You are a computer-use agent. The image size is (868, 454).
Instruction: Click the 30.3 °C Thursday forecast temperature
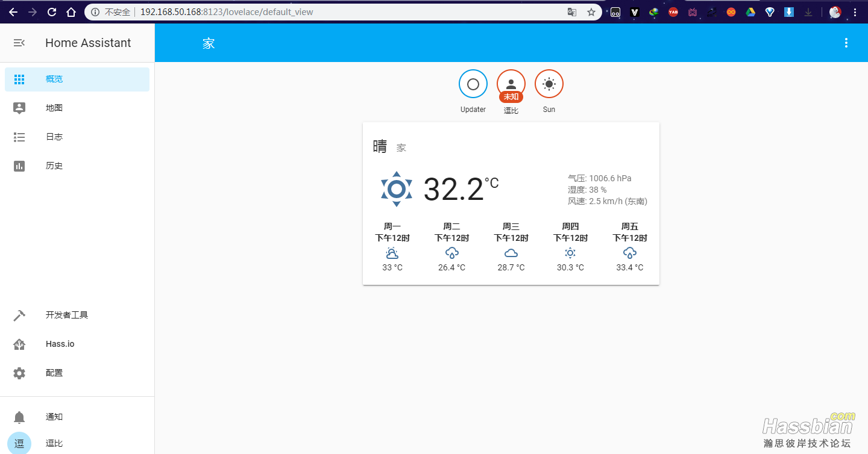[x=570, y=267]
